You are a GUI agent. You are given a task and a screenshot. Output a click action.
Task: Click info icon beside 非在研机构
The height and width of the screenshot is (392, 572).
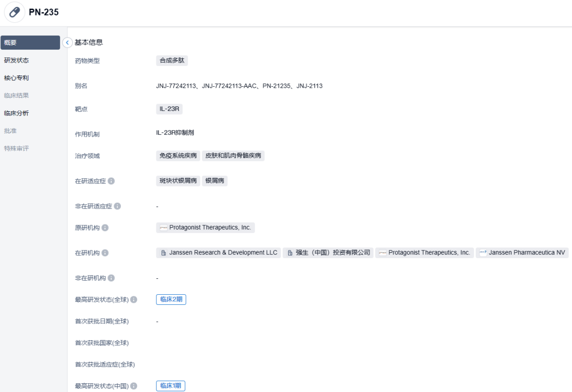point(111,278)
